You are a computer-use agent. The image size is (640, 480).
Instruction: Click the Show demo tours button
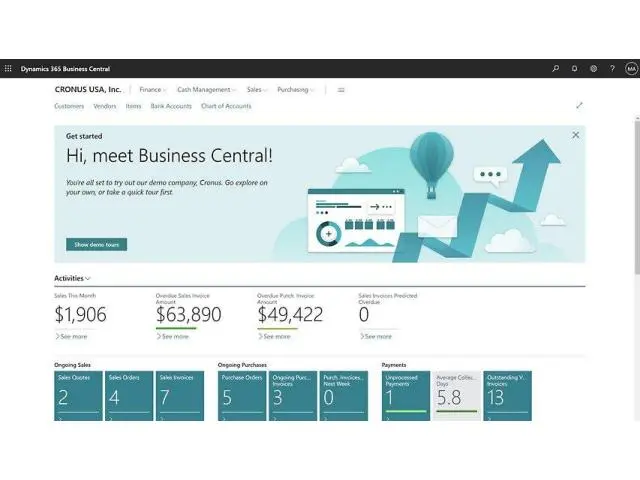tap(97, 244)
